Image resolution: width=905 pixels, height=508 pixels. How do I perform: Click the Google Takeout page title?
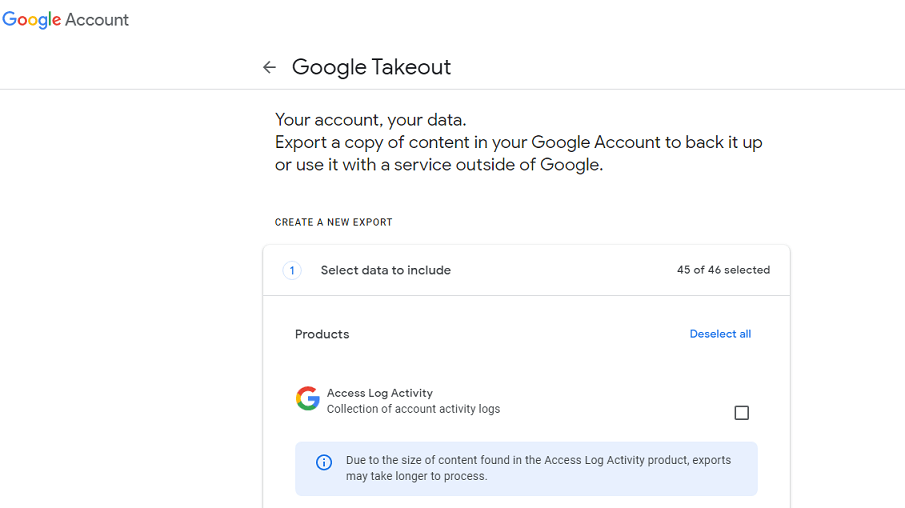[371, 67]
